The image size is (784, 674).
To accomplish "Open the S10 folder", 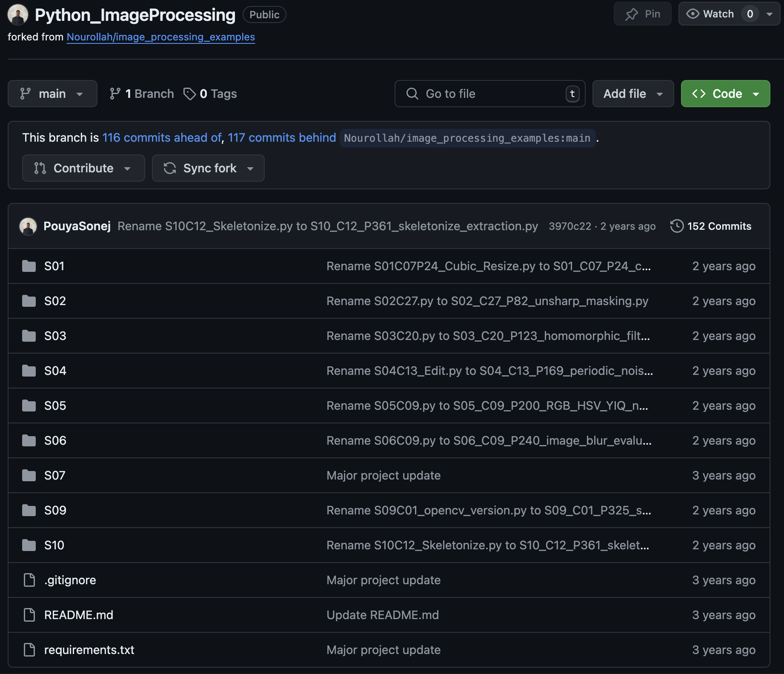I will (54, 545).
